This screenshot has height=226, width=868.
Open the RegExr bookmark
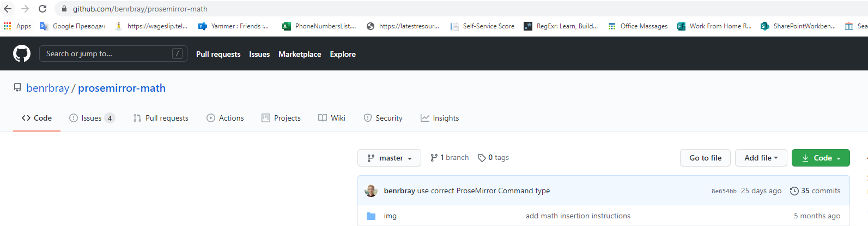[561, 26]
